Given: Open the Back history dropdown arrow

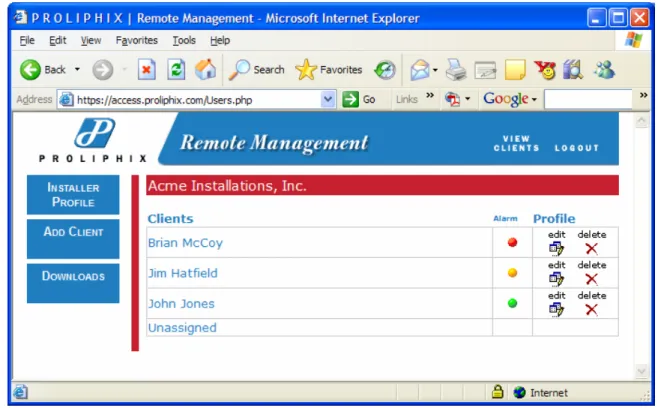Looking at the screenshot, I should tap(77, 69).
